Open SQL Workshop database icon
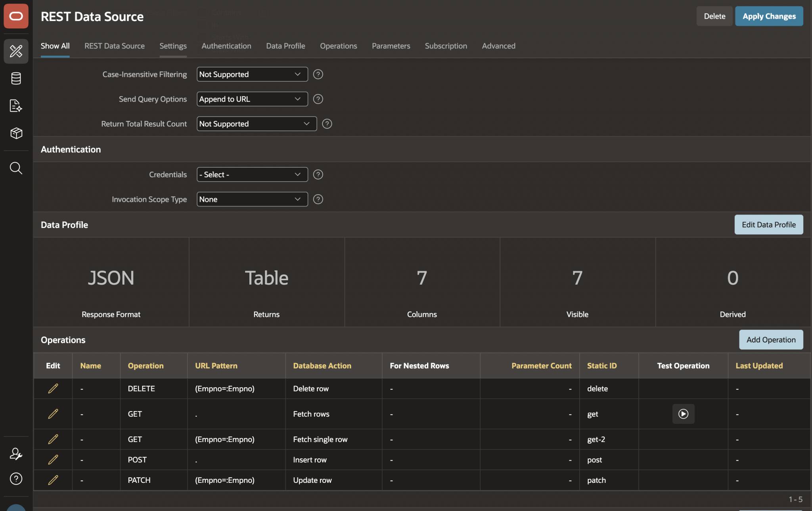This screenshot has width=812, height=511. coord(16,78)
